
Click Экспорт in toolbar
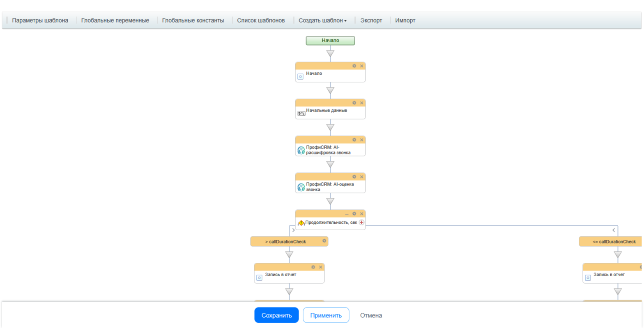click(371, 20)
